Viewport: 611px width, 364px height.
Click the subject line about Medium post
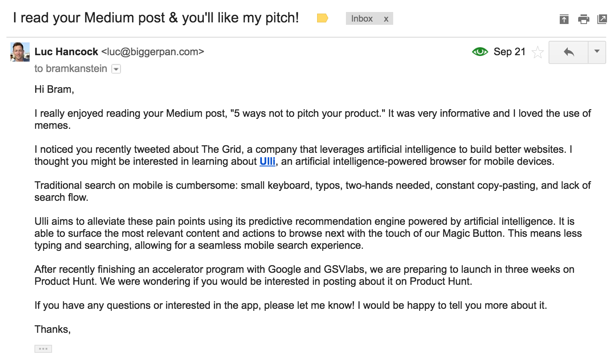[156, 18]
